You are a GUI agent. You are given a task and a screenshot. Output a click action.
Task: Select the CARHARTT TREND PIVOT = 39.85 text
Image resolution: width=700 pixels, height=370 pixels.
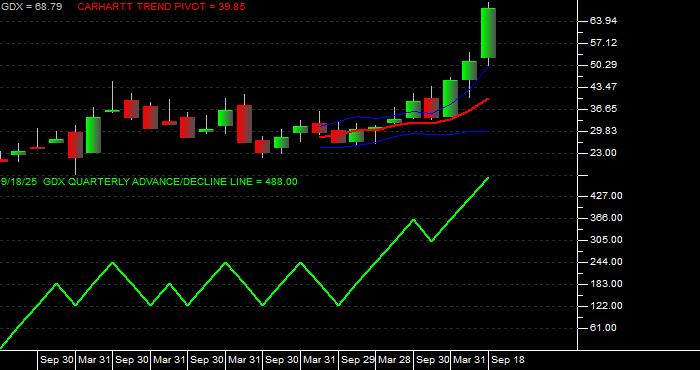161,7
